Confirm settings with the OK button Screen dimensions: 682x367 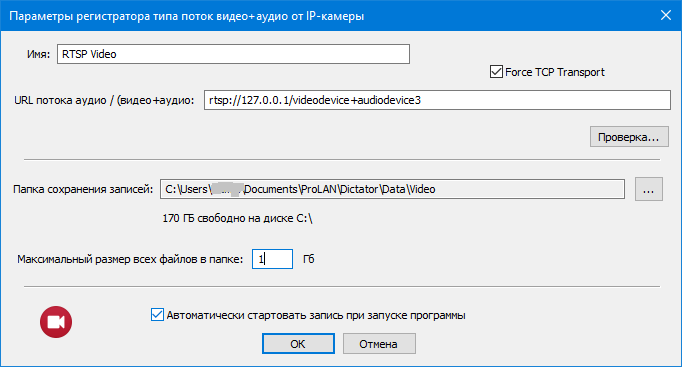click(298, 344)
